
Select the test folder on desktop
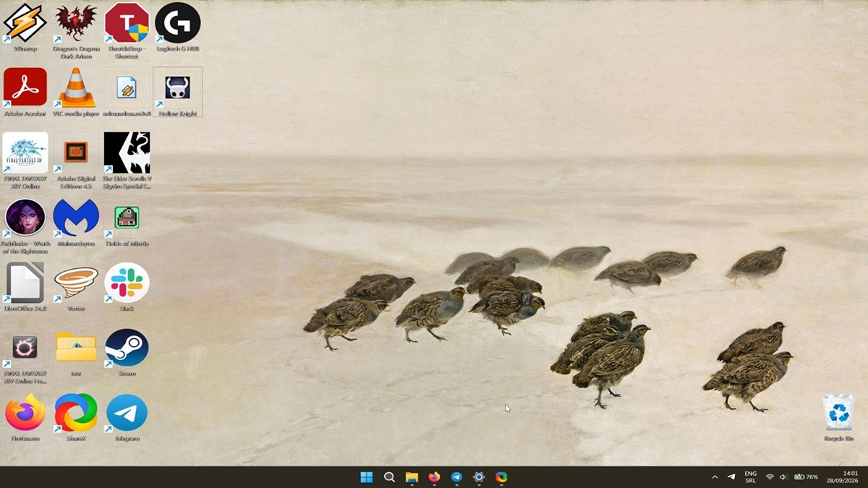click(x=76, y=353)
